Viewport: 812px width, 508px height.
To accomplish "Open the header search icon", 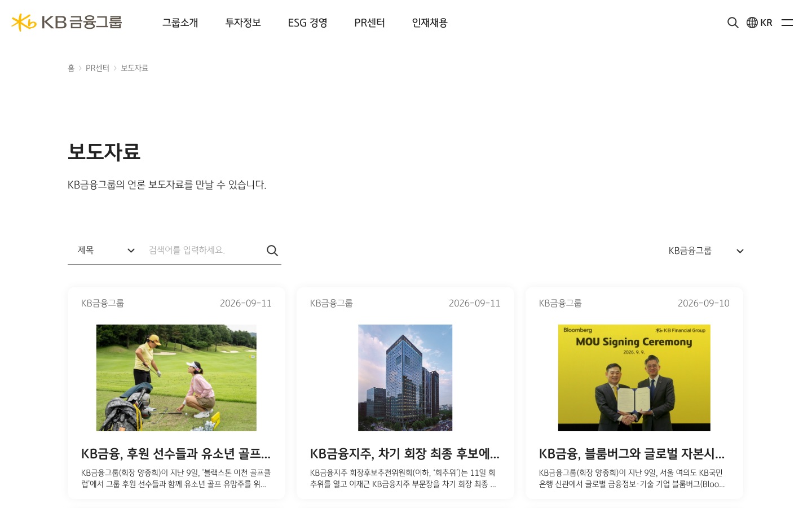I will [732, 23].
